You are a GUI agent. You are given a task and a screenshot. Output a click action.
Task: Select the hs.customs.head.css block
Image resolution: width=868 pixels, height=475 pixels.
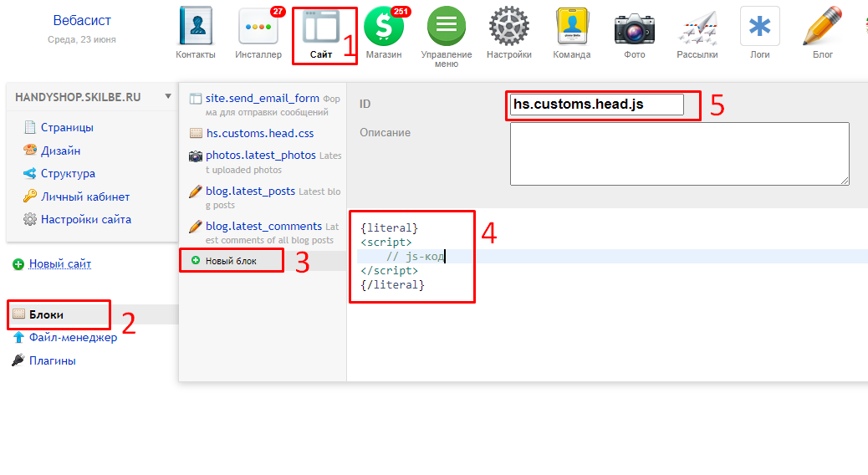tap(260, 133)
